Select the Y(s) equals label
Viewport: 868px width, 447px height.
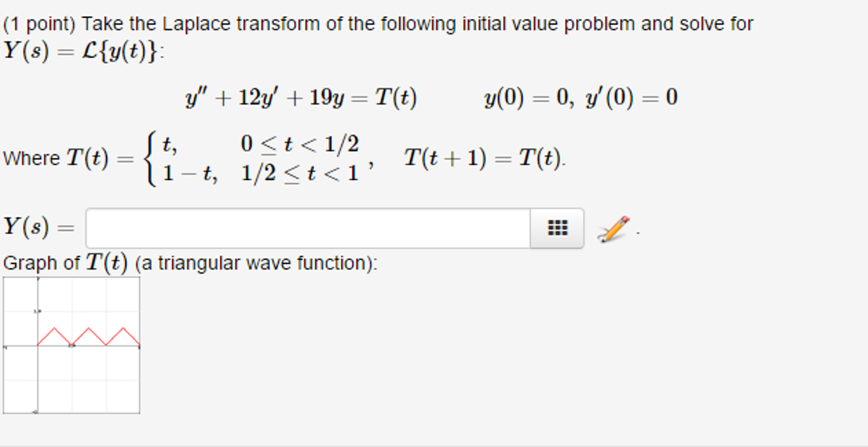(x=38, y=228)
